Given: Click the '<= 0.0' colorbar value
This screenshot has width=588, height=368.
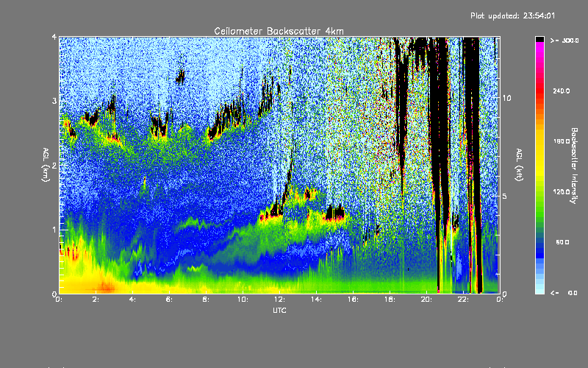Looking at the screenshot, I should pos(564,293).
